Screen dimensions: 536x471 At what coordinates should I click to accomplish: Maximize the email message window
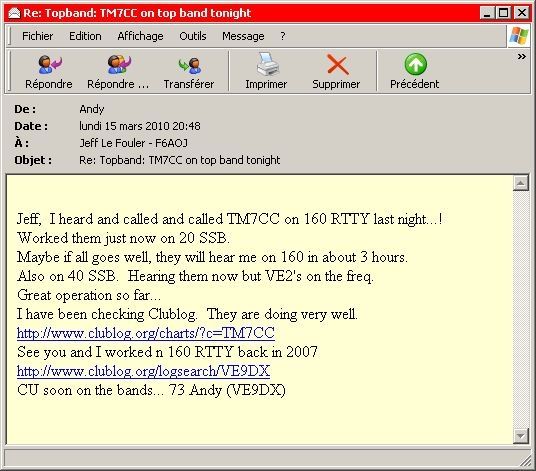click(504, 13)
